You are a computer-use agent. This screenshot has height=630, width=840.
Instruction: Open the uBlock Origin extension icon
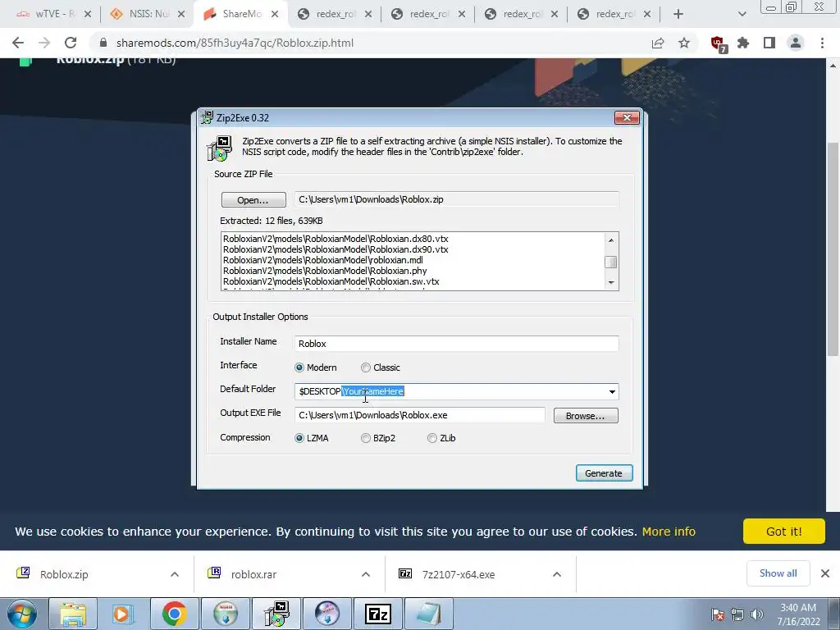pyautogui.click(x=718, y=44)
